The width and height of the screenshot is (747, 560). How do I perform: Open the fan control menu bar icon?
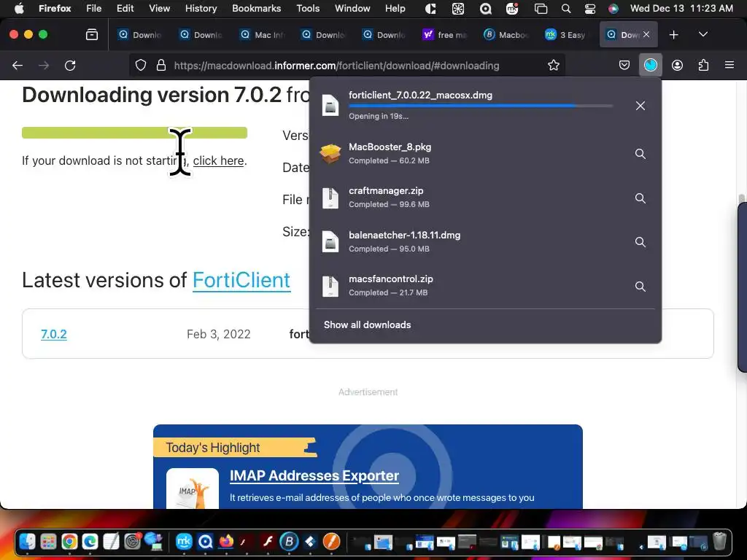(x=458, y=8)
